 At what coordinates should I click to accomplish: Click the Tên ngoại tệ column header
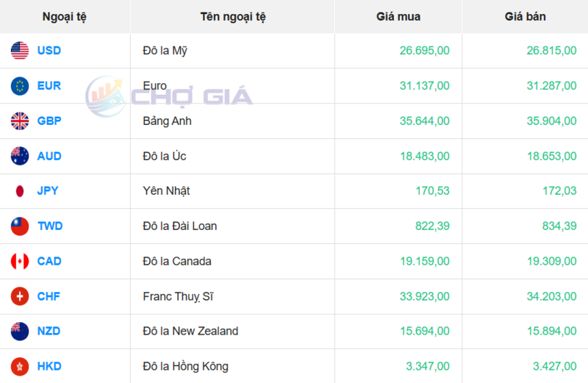coord(232,16)
